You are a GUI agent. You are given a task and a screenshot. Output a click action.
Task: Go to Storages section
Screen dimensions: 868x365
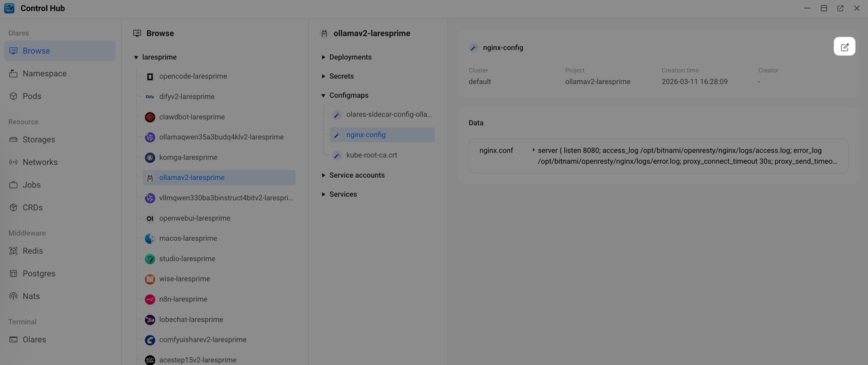[x=60, y=140]
